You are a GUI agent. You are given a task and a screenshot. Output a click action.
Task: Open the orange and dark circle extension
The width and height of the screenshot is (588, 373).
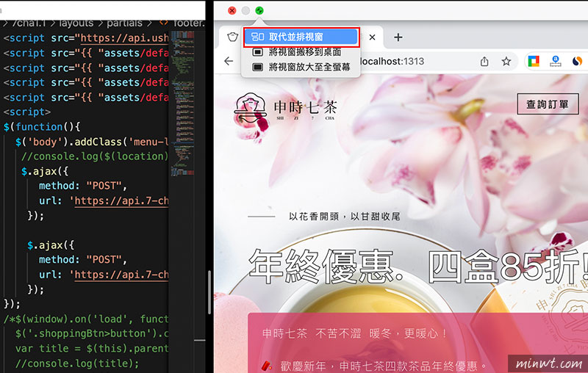(x=577, y=61)
